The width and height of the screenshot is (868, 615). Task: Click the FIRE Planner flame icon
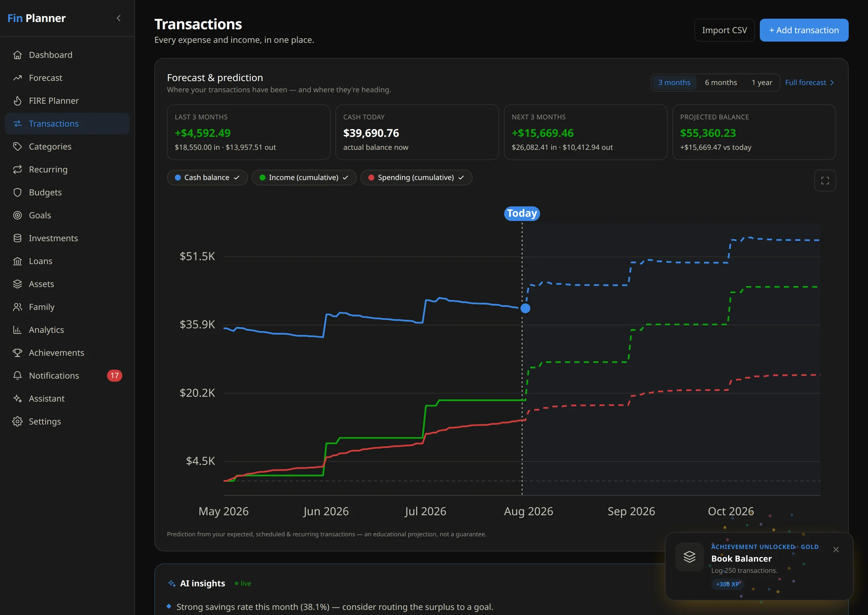(17, 101)
